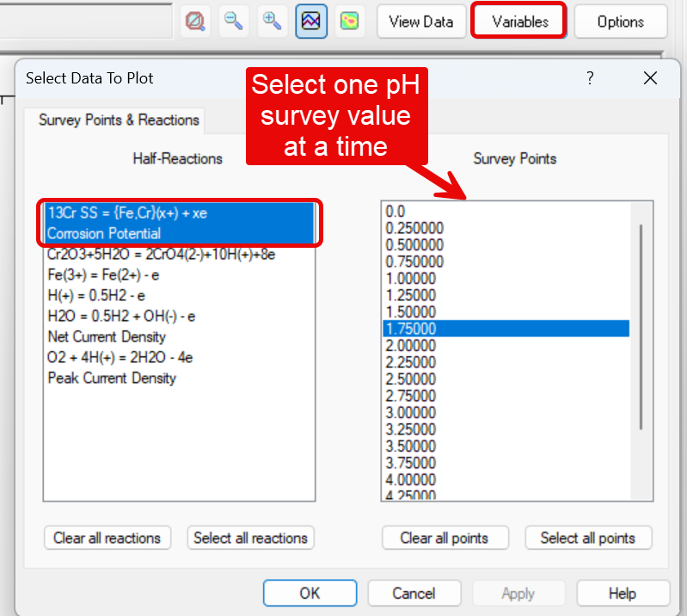Select the Fe(3+) = Fe(2+) - e reaction
The width and height of the screenshot is (687, 616).
point(180,275)
